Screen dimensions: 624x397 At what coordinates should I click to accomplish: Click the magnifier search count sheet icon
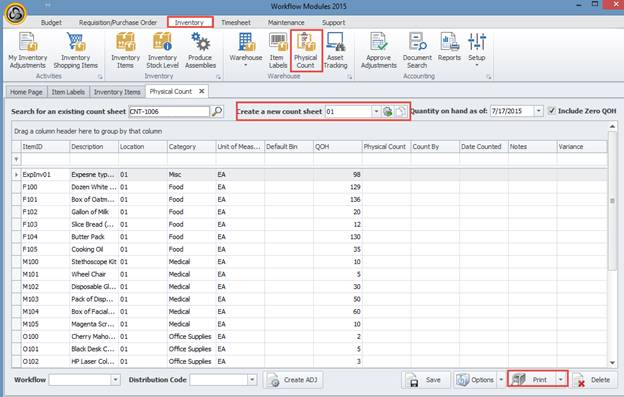tap(217, 111)
